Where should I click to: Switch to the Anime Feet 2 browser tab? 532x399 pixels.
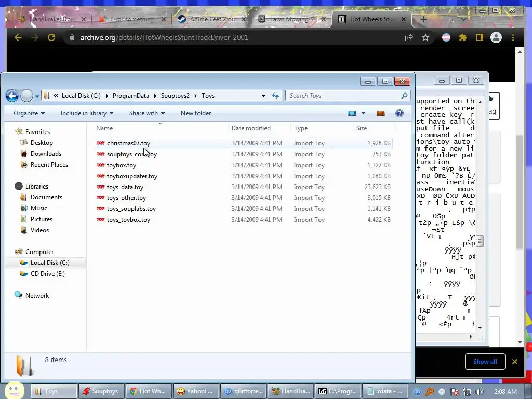(211, 19)
